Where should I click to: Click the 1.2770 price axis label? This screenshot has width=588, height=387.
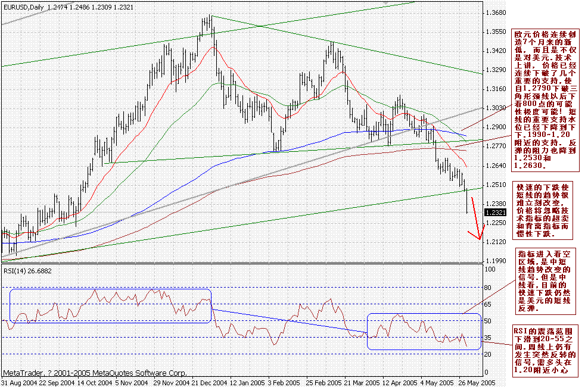(x=496, y=146)
